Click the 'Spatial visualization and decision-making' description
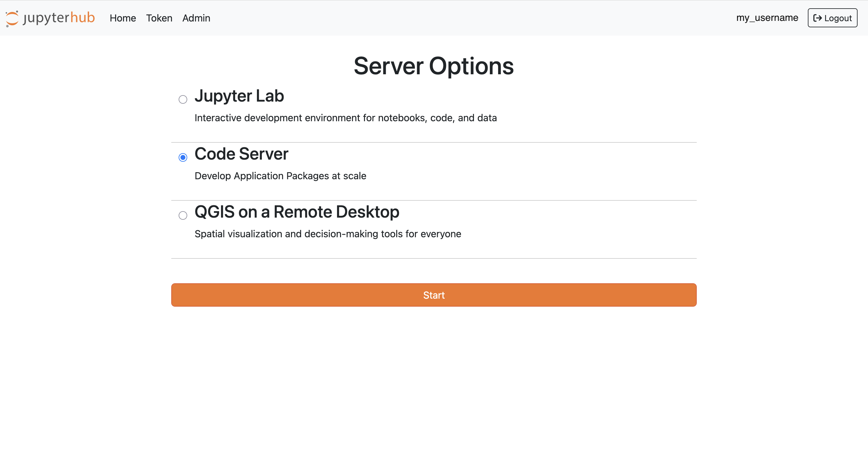Image resolution: width=868 pixels, height=461 pixels. pyautogui.click(x=328, y=234)
